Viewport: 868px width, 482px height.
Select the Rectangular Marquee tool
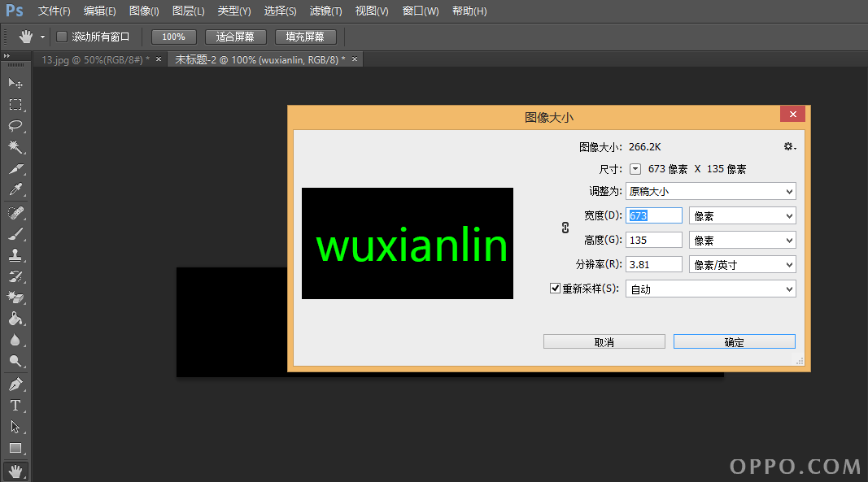[15, 105]
